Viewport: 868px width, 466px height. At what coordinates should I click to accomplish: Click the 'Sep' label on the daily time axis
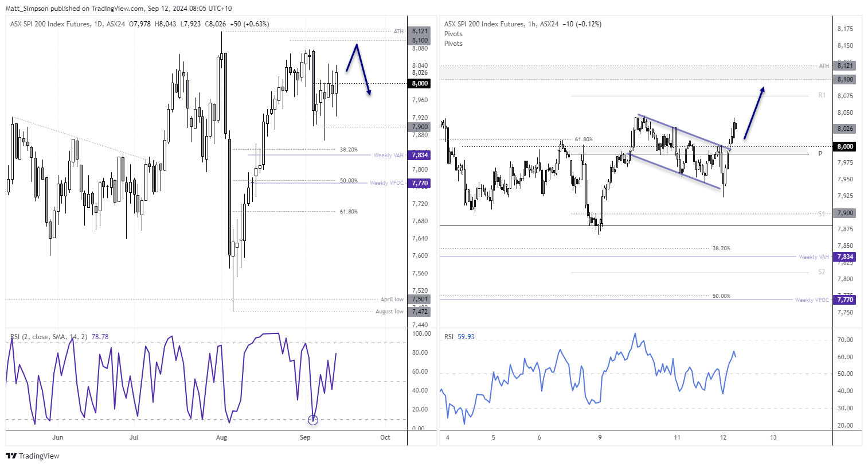[x=305, y=437]
